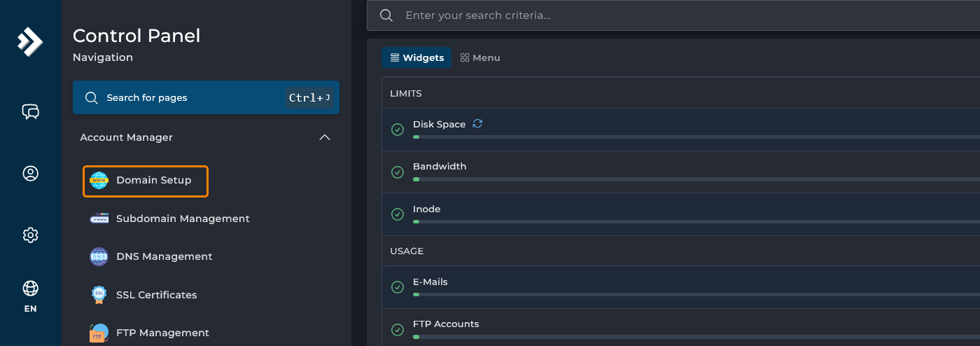Viewport: 980px width, 346px height.
Task: Open the chat messages icon in sidebar
Action: pyautogui.click(x=30, y=111)
